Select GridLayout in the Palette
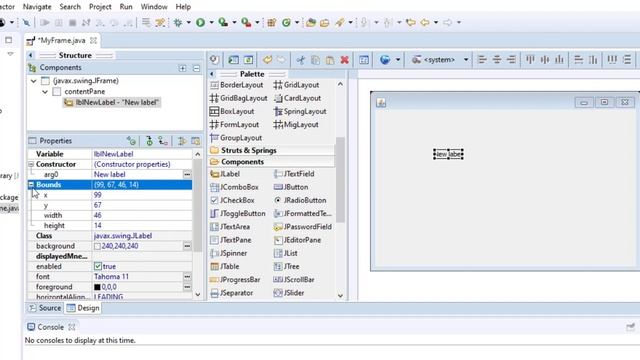This screenshot has height=360, width=640. coord(297,85)
